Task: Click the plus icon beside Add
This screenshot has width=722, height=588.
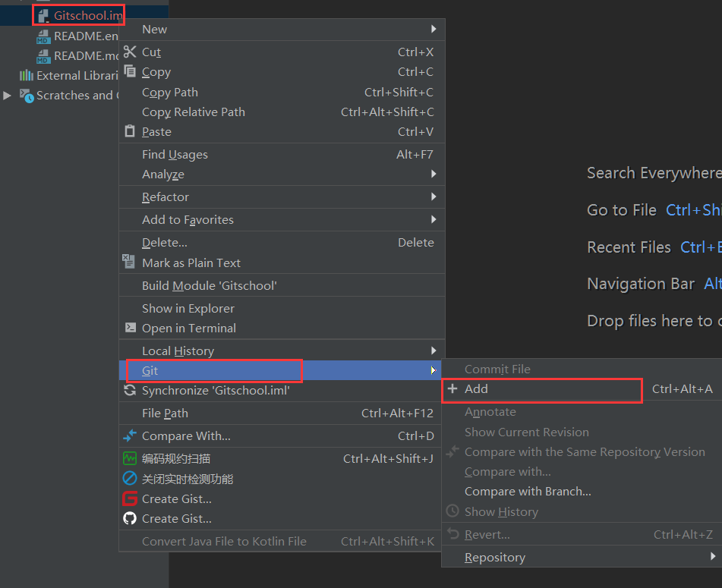Action: (452, 388)
